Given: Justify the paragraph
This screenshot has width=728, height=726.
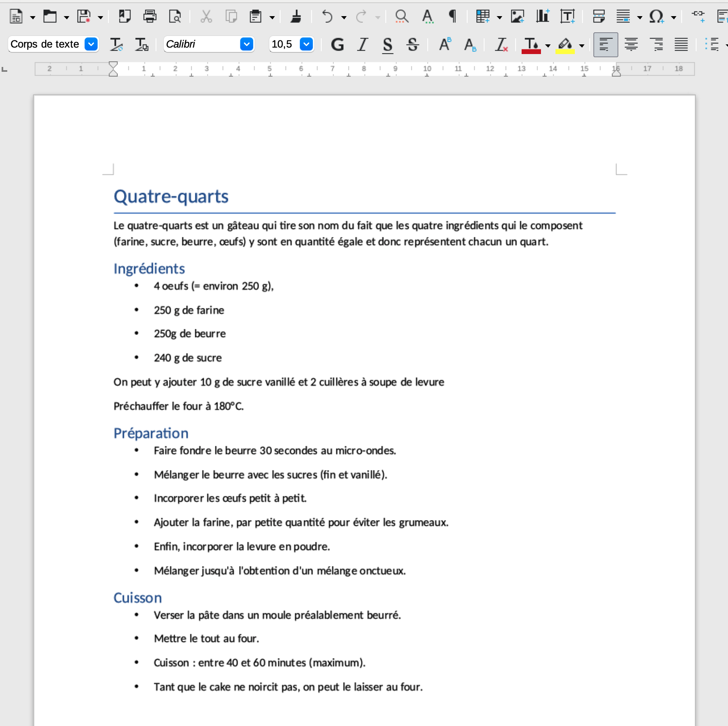Looking at the screenshot, I should click(681, 44).
